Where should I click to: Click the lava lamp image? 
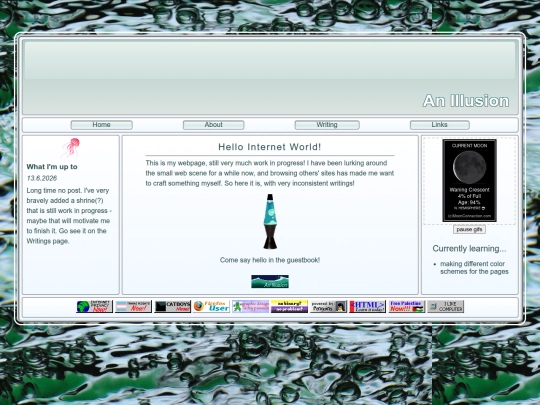point(270,221)
